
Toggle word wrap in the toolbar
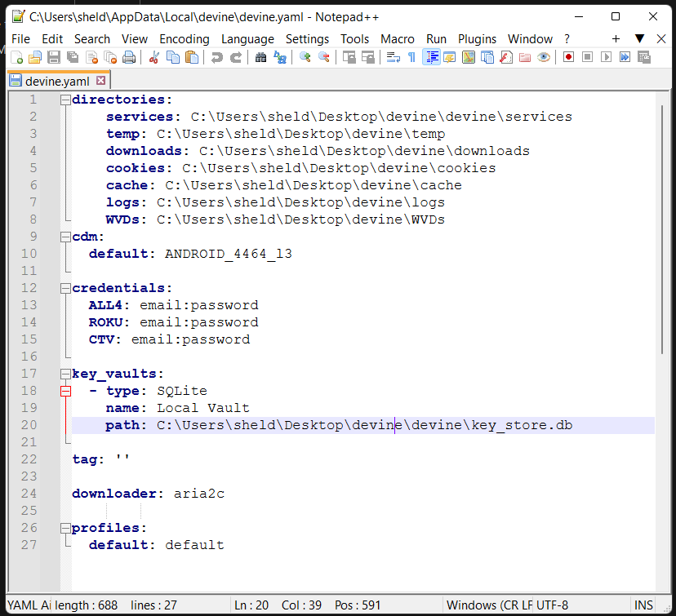tap(393, 57)
